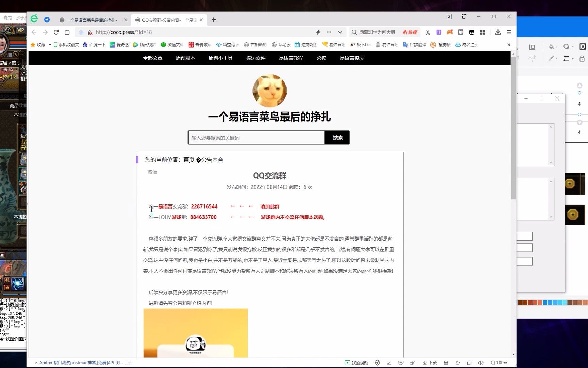The height and width of the screenshot is (368, 588).
Task: Open the scissors screenshot tool in the toolbar
Action: (x=428, y=32)
